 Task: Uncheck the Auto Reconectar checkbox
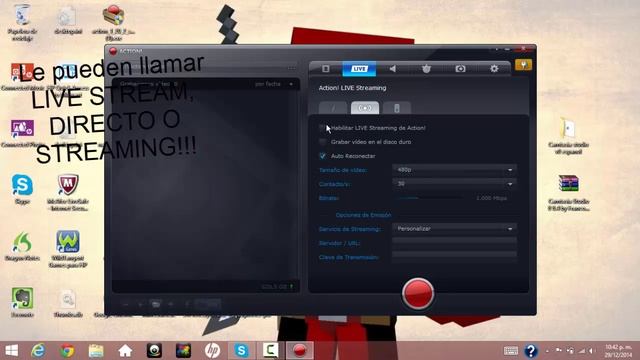point(322,156)
